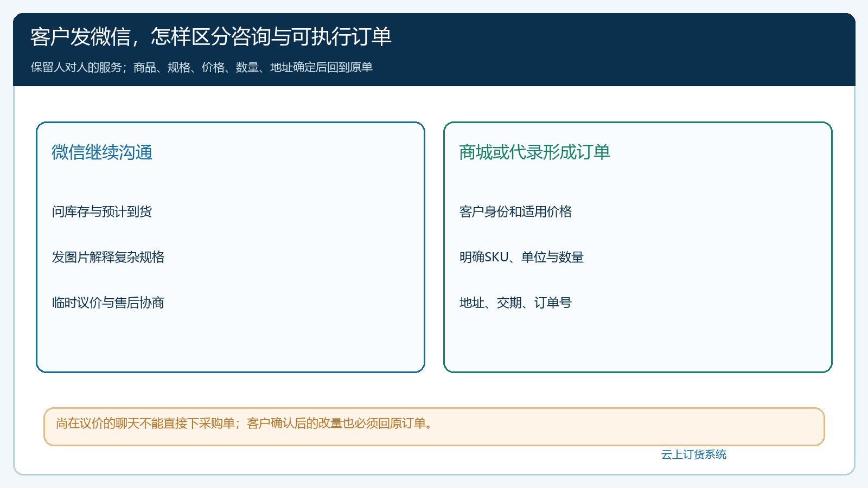Viewport: 868px width, 488px height.
Task: Select the line 临时议价与售后协商
Action: pyautogui.click(x=108, y=303)
